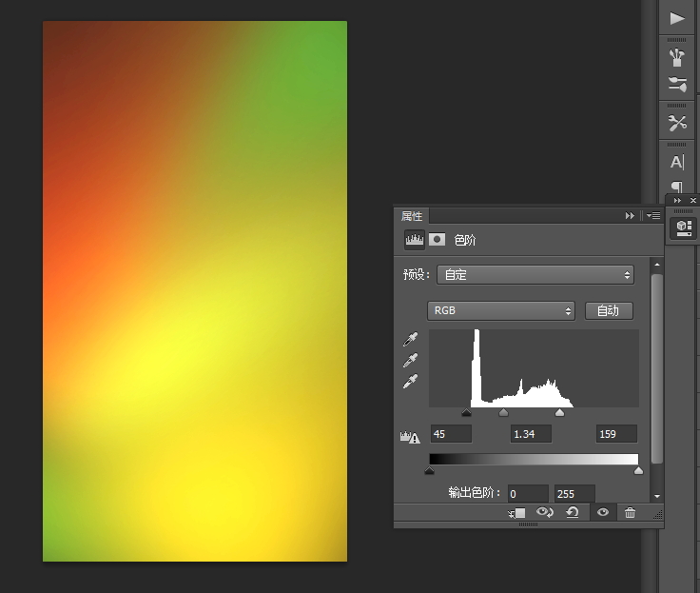700x593 pixels.
Task: Click the input shadow slider triangle
Action: tap(467, 412)
